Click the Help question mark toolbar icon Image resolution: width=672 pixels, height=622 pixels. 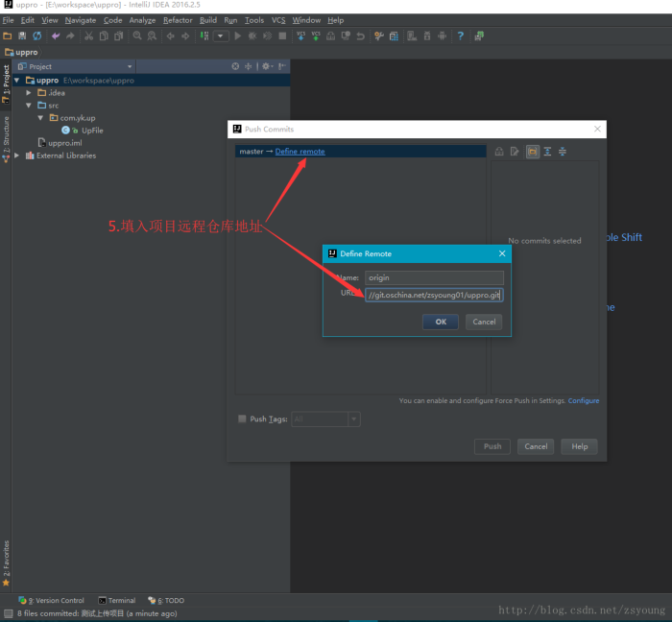(x=460, y=36)
